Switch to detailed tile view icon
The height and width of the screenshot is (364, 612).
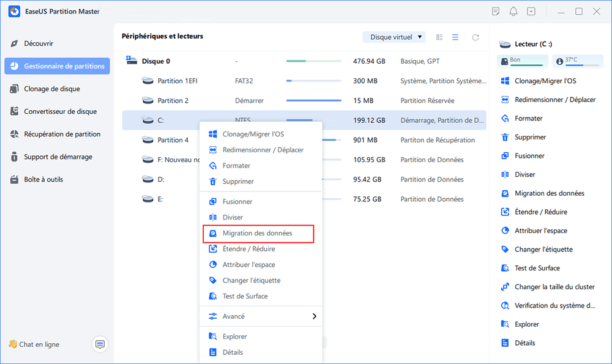click(439, 37)
